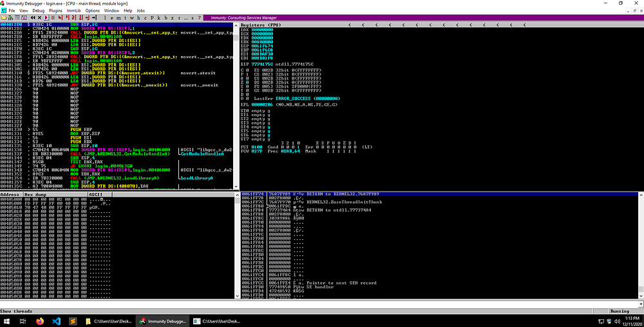This screenshot has width=644, height=327.
Task: Open the ImmLib menu
Action: pos(73,11)
